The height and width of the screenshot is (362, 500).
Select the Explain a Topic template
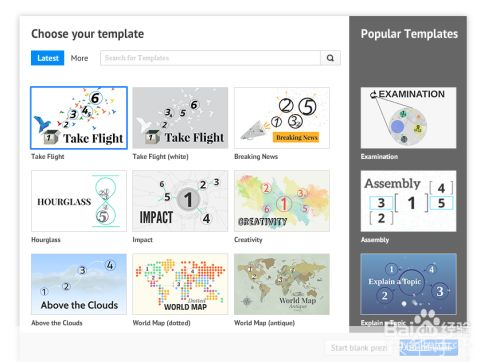[x=408, y=284]
